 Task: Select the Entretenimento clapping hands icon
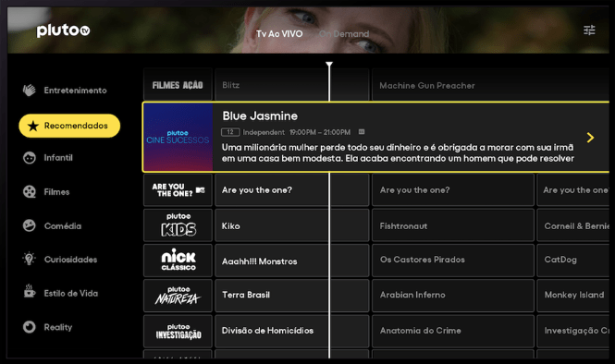coord(29,91)
